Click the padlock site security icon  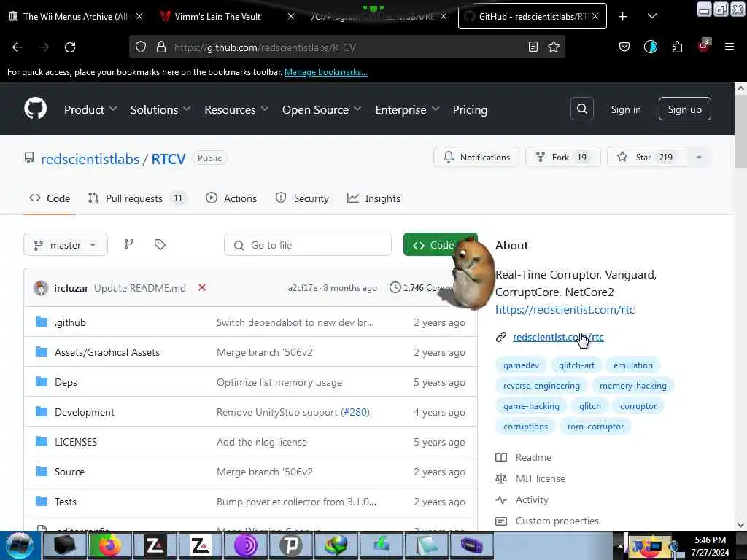click(161, 47)
